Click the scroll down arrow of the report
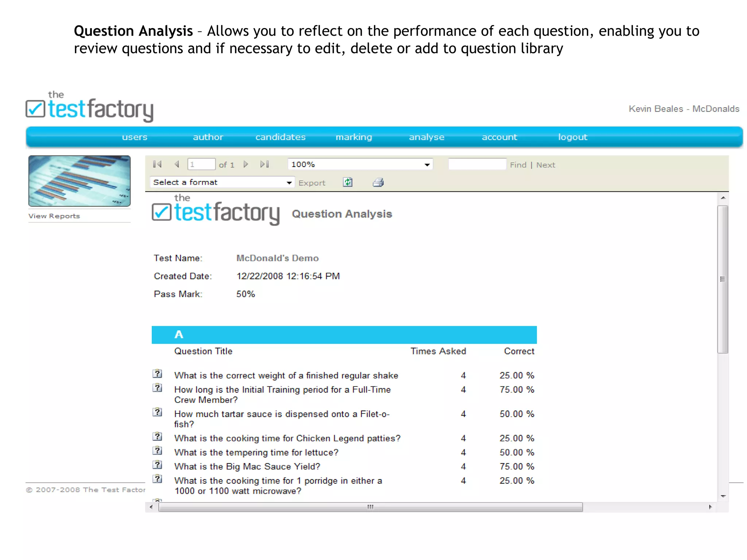747x560 pixels. pos(723,496)
